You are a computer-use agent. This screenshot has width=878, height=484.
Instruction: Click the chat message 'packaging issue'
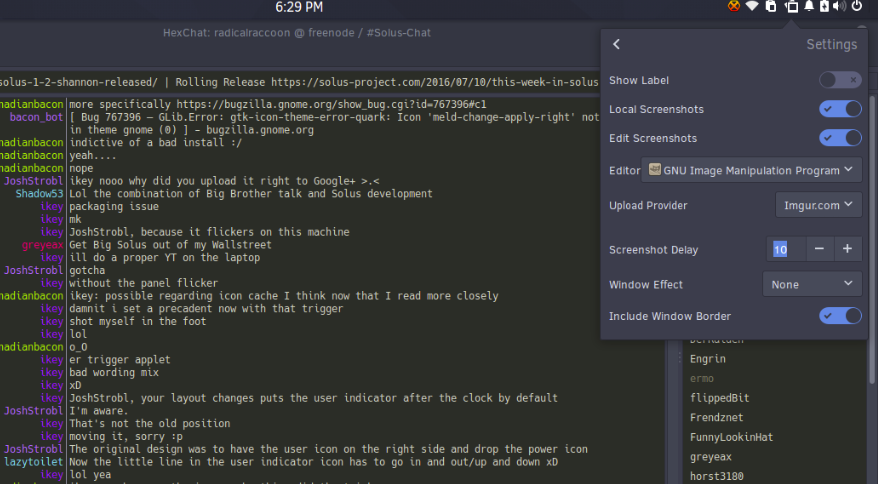point(114,207)
